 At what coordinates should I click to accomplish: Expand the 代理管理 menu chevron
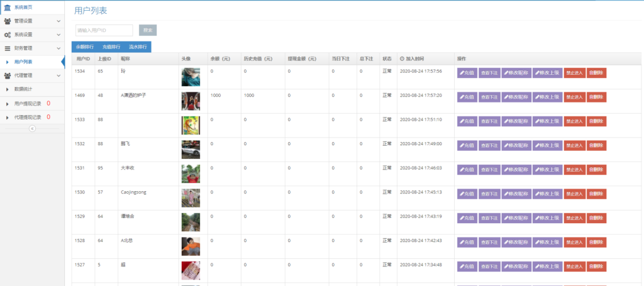[x=58, y=75]
